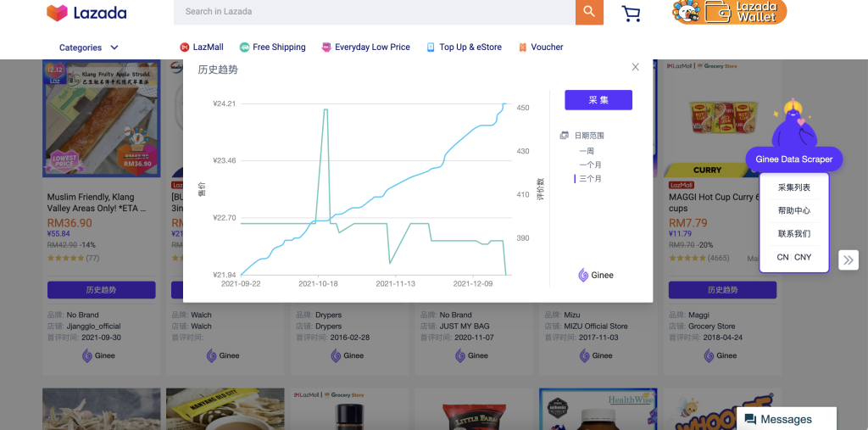Collapse the scraper panel with double-arrow

pos(848,260)
